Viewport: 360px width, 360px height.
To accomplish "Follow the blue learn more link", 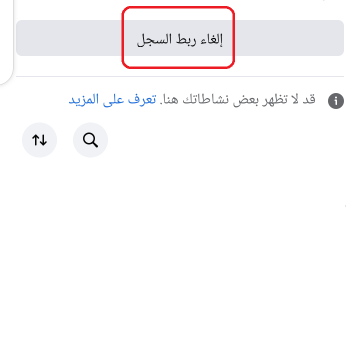I will [x=112, y=100].
